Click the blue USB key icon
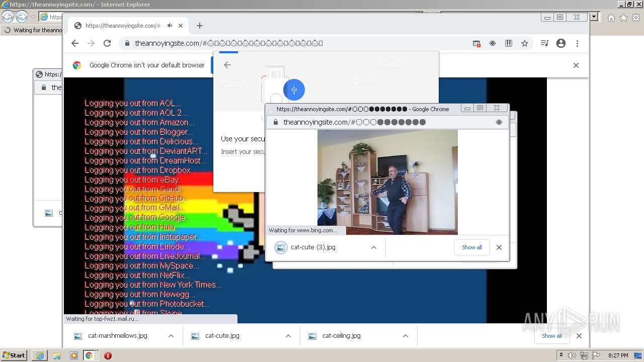This screenshot has width=644, height=362. 294,90
